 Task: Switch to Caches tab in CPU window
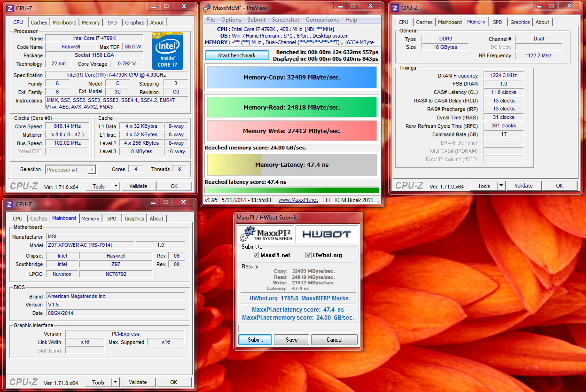click(39, 23)
